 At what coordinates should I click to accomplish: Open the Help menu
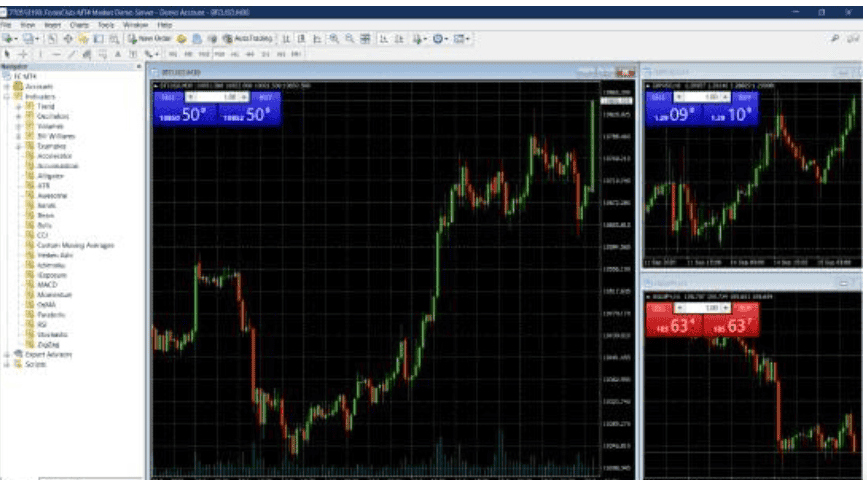164,25
